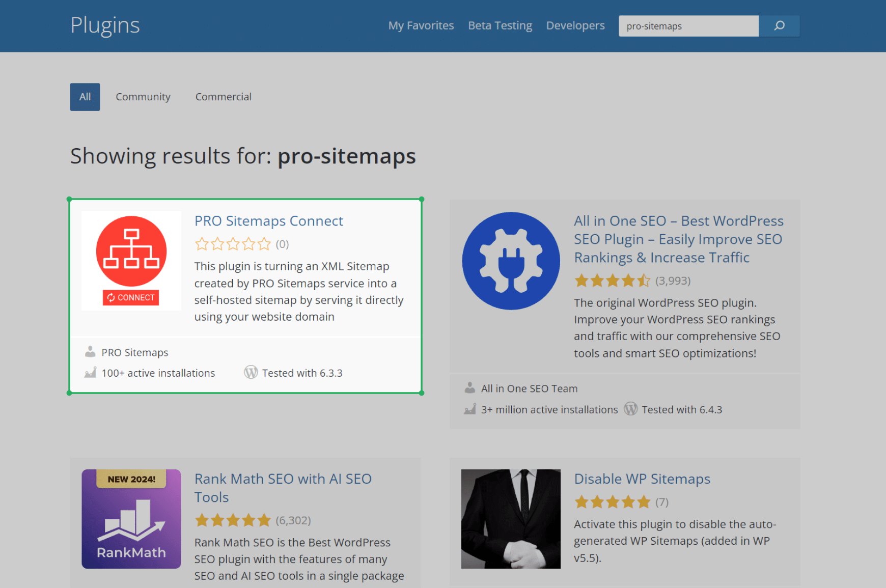Open the Disable WP Sitemaps title link
Image resolution: width=886 pixels, height=588 pixels.
pyautogui.click(x=642, y=479)
